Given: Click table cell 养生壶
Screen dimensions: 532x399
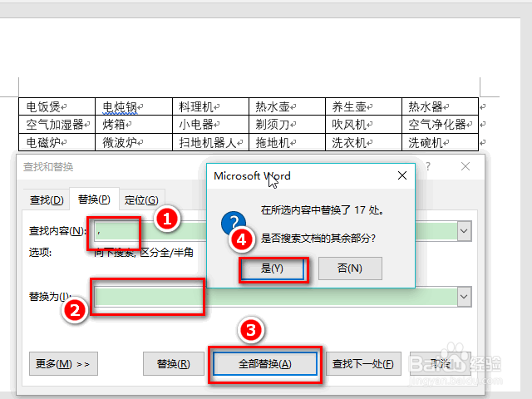Looking at the screenshot, I should (x=363, y=107).
